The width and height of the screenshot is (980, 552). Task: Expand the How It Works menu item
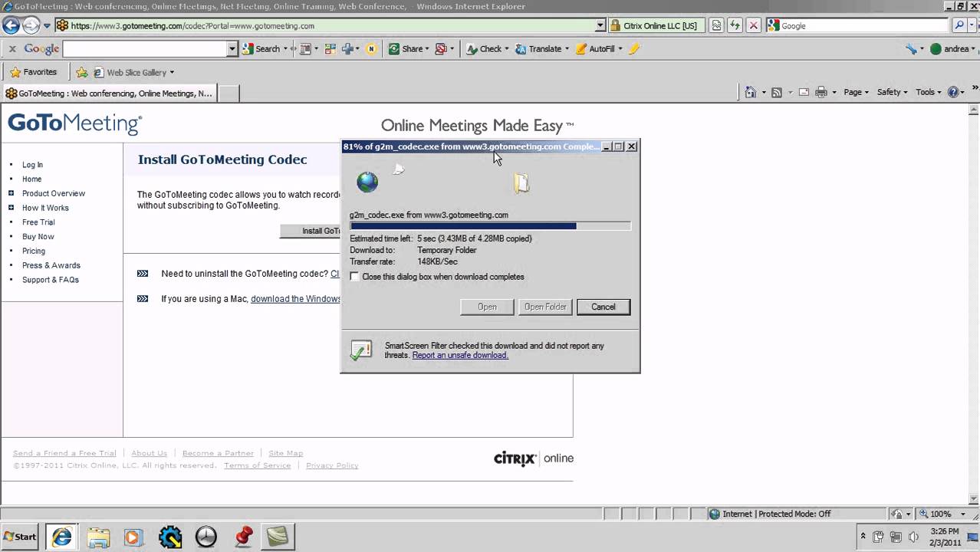click(x=11, y=208)
